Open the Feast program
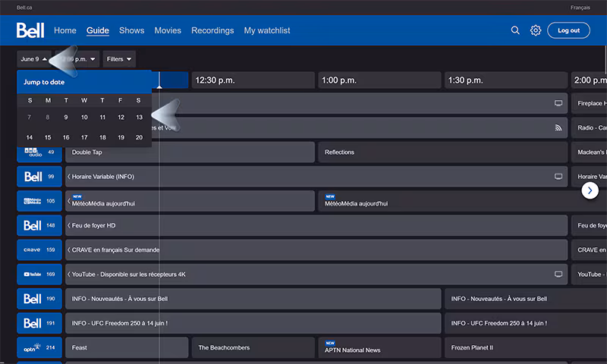Image resolution: width=607 pixels, height=364 pixels. coord(127,347)
